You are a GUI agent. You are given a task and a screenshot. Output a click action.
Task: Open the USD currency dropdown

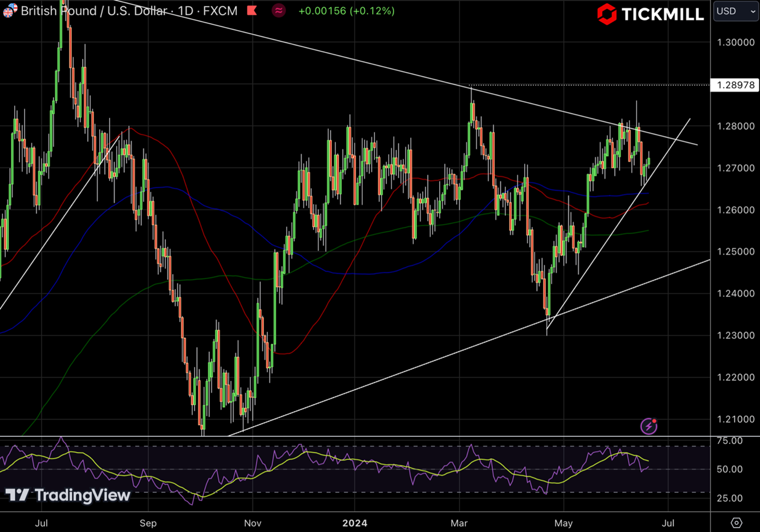click(x=736, y=11)
